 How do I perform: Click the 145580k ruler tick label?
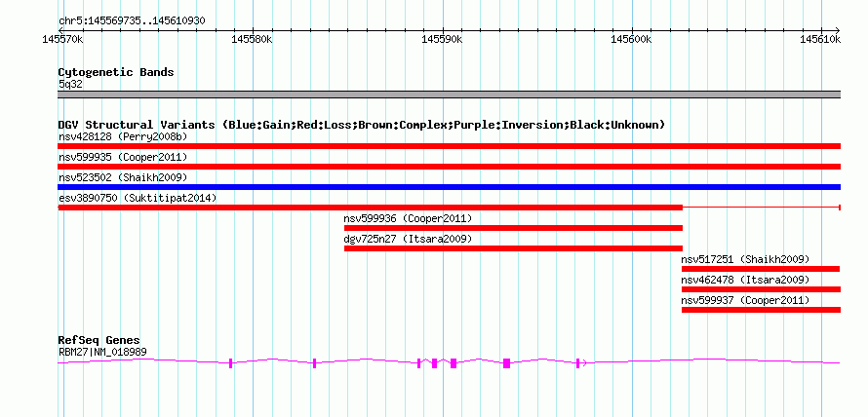pyautogui.click(x=252, y=39)
